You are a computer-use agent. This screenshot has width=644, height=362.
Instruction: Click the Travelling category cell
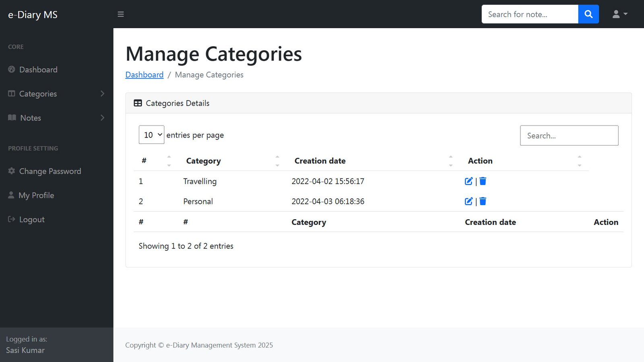(200, 181)
